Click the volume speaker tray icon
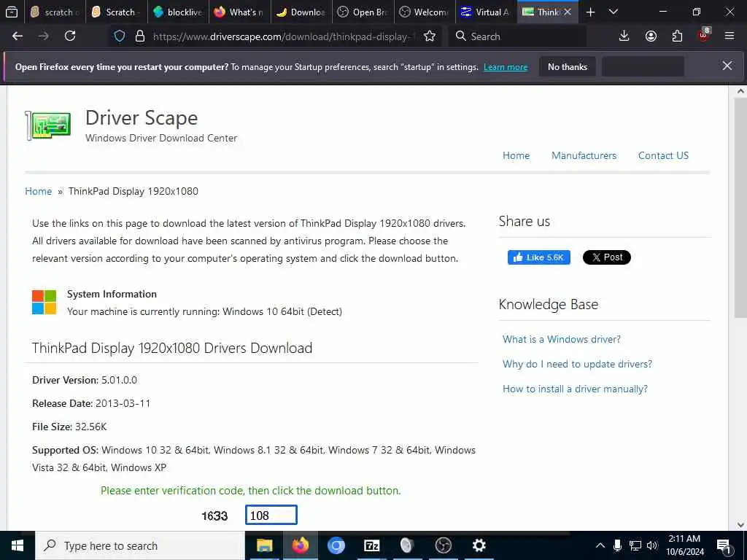 click(652, 545)
